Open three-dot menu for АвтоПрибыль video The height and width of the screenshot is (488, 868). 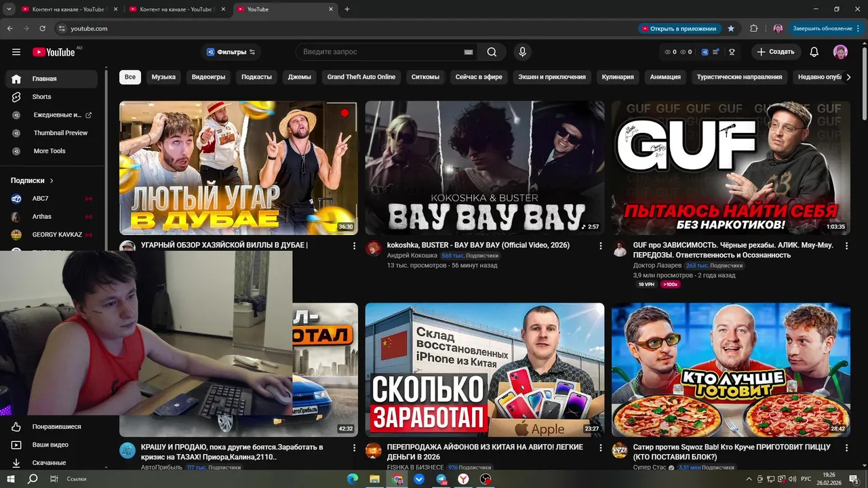[354, 448]
